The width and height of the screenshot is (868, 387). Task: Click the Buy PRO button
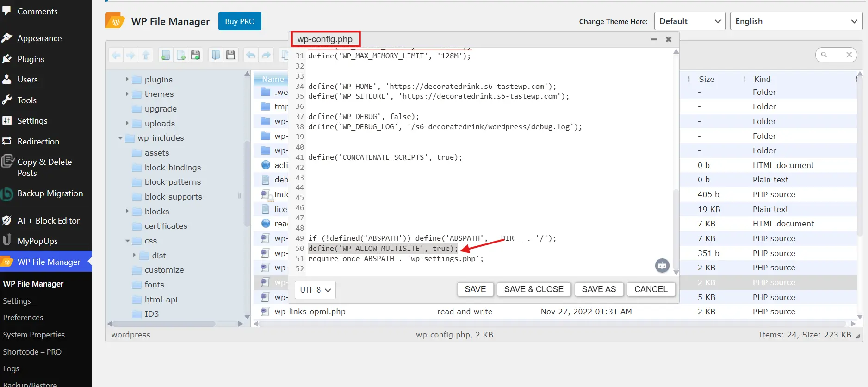pyautogui.click(x=240, y=21)
